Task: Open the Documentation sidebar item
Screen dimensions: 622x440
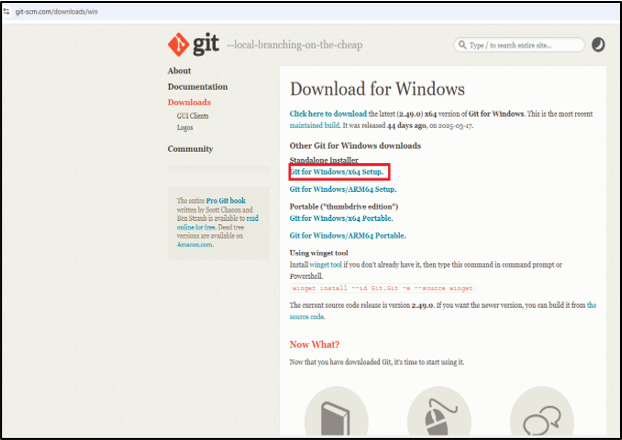Action: click(197, 87)
